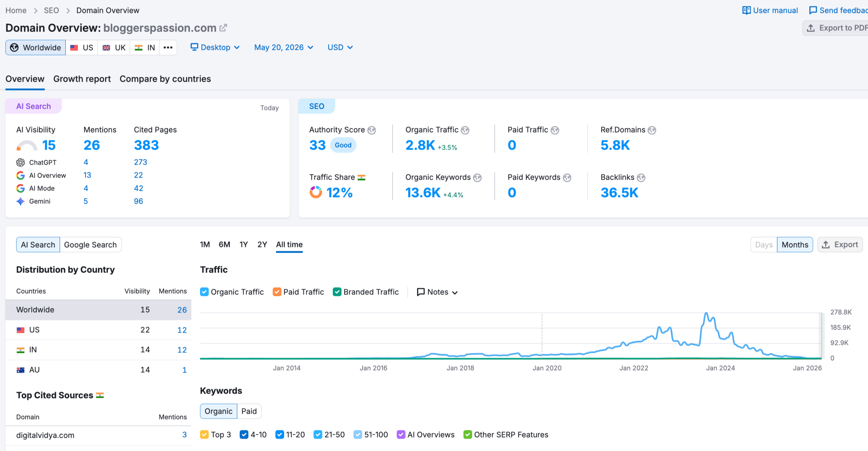Viewport: 868px width, 451px height.
Task: Switch to the Google Search tab
Action: [91, 245]
